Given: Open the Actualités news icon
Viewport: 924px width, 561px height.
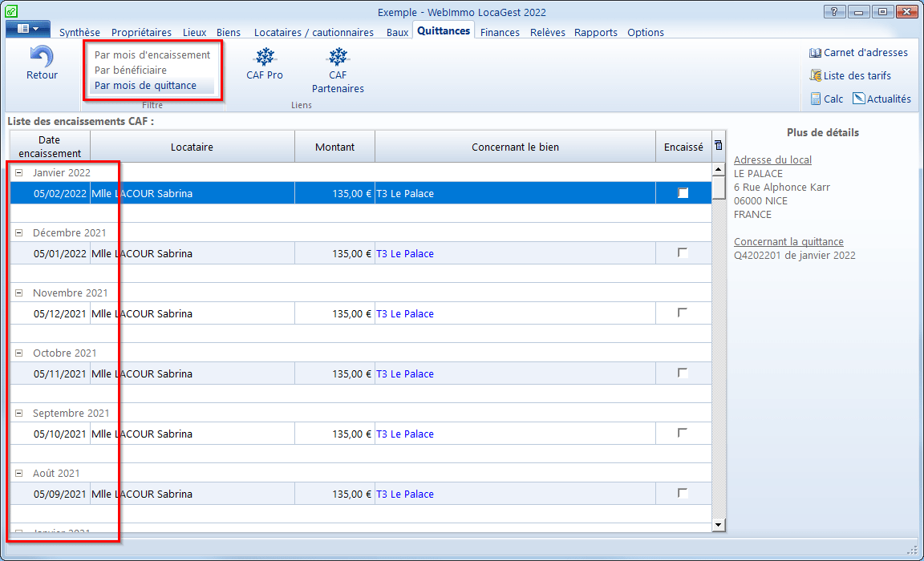Looking at the screenshot, I should 858,99.
